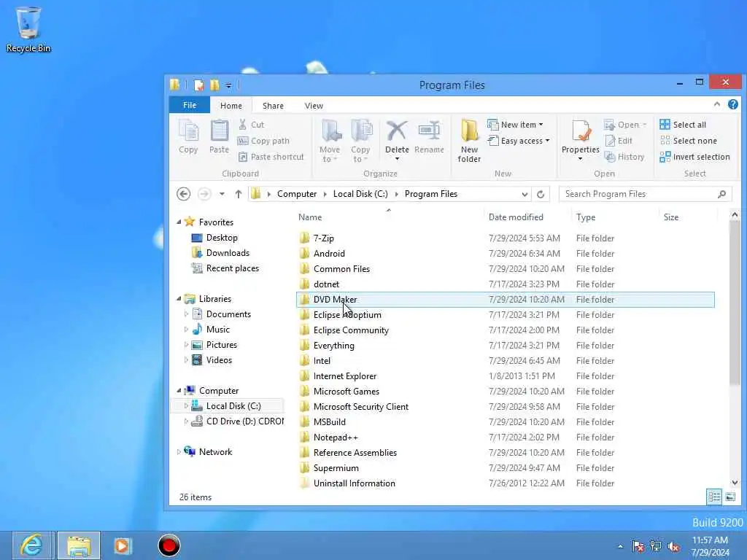The height and width of the screenshot is (560, 747).
Task: Open Customize Quick Access Toolbar dropdown
Action: [x=228, y=85]
